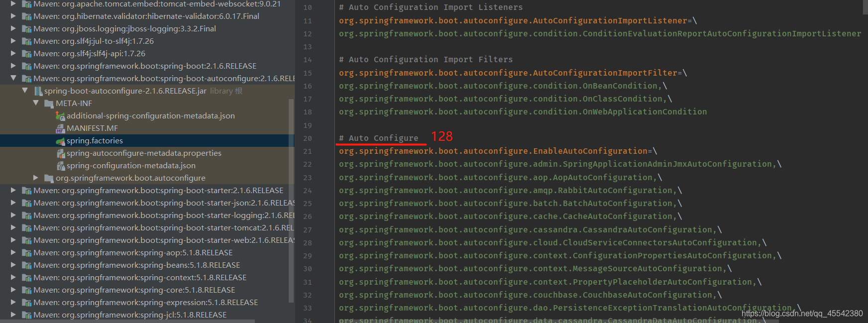The height and width of the screenshot is (323, 868).
Task: Click the META-INF folder icon
Action: click(x=49, y=104)
